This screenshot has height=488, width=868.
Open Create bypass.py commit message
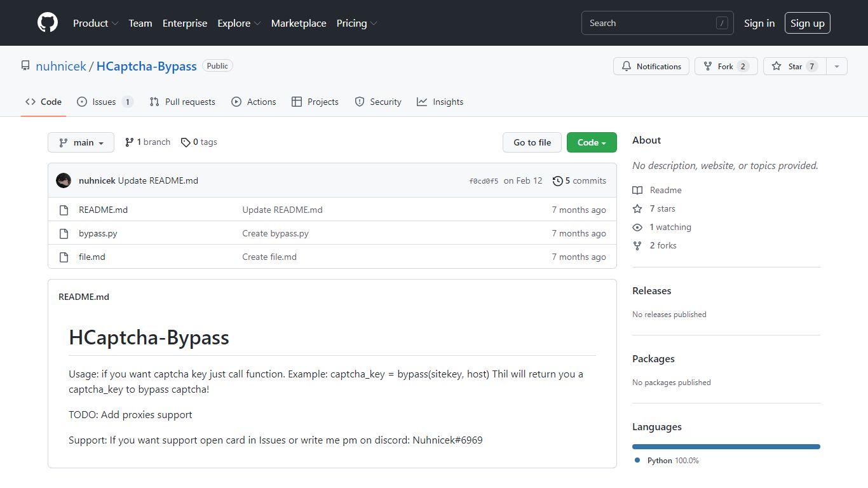275,233
